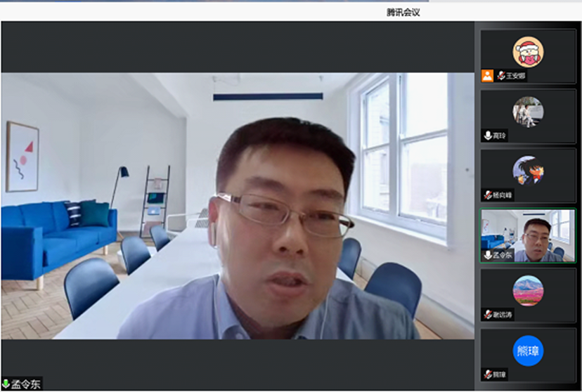Click 谢训涛's muted microphone icon
The image size is (582, 392).
click(487, 315)
